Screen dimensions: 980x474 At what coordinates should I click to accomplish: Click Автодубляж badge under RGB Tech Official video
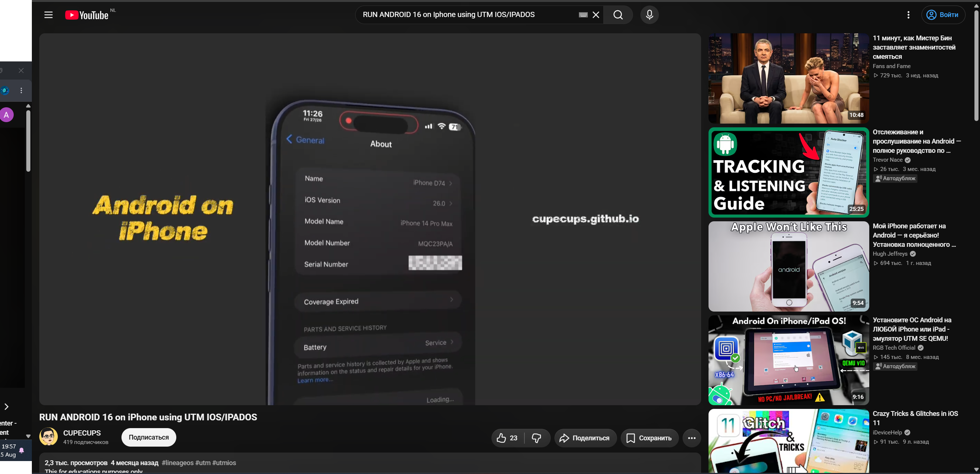pyautogui.click(x=895, y=366)
